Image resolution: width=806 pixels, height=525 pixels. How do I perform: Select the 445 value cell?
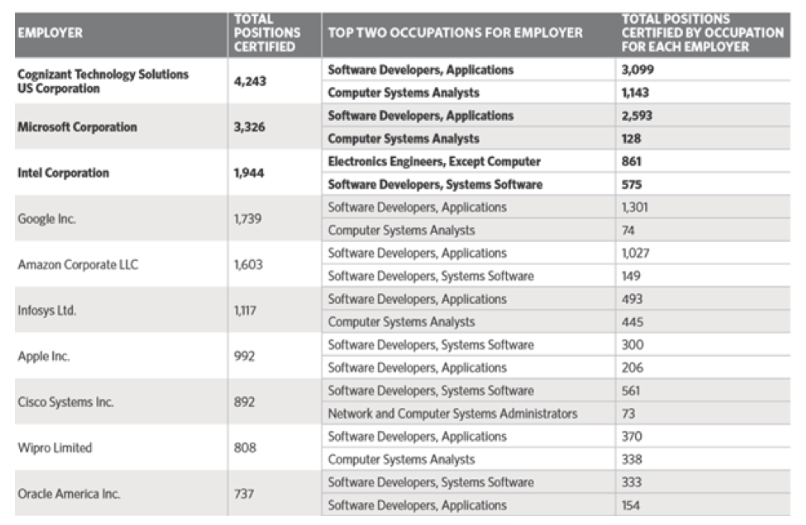coord(703,321)
